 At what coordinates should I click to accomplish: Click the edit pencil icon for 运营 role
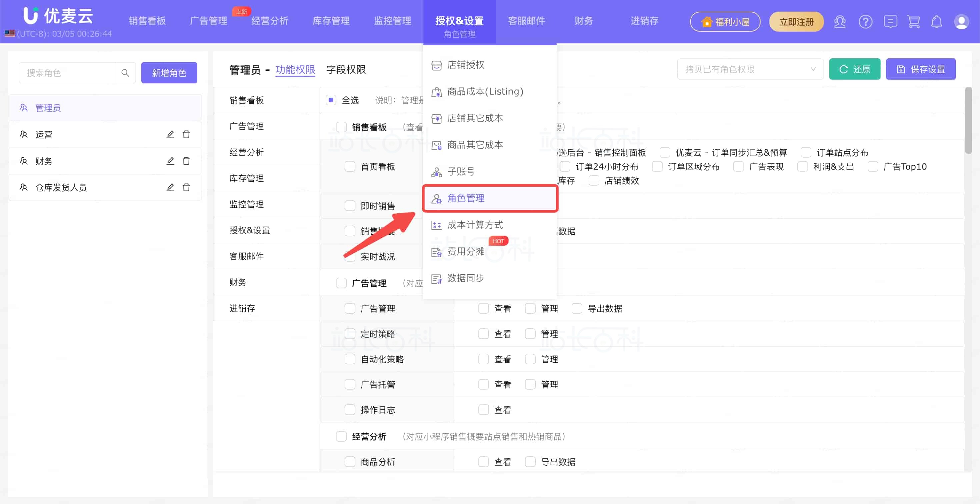[x=170, y=134]
